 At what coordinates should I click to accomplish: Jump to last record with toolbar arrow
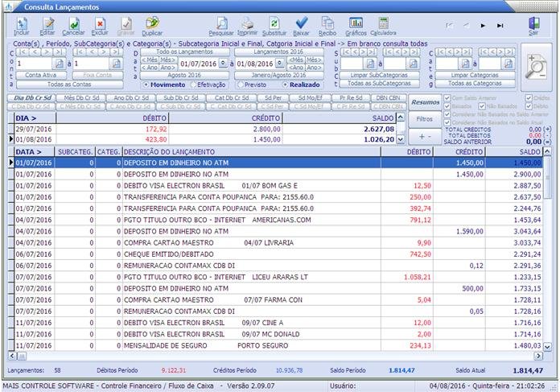[x=500, y=26]
